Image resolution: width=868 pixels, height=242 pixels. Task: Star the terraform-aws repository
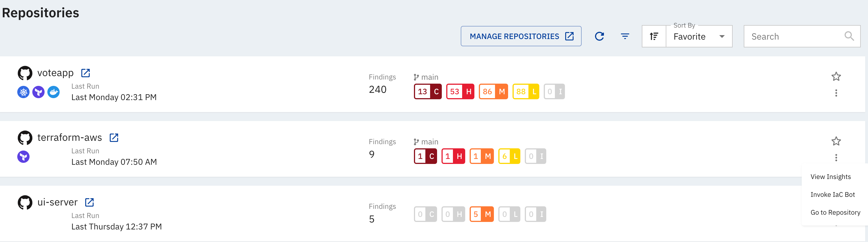point(836,141)
